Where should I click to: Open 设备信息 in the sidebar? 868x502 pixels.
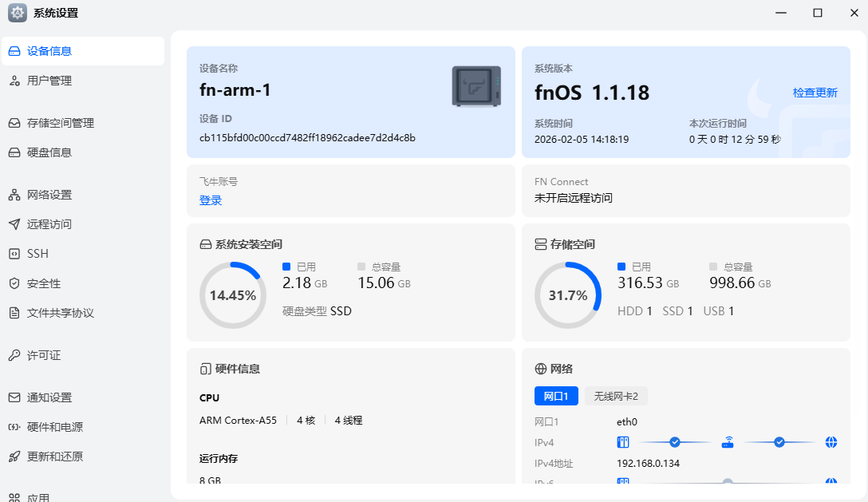[83, 51]
